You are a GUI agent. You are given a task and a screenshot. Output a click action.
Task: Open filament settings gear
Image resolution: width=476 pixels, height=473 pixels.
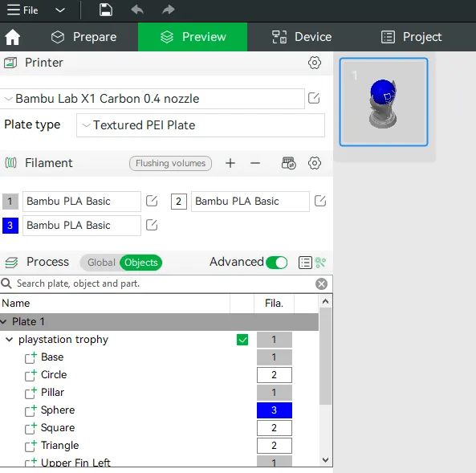coord(315,163)
